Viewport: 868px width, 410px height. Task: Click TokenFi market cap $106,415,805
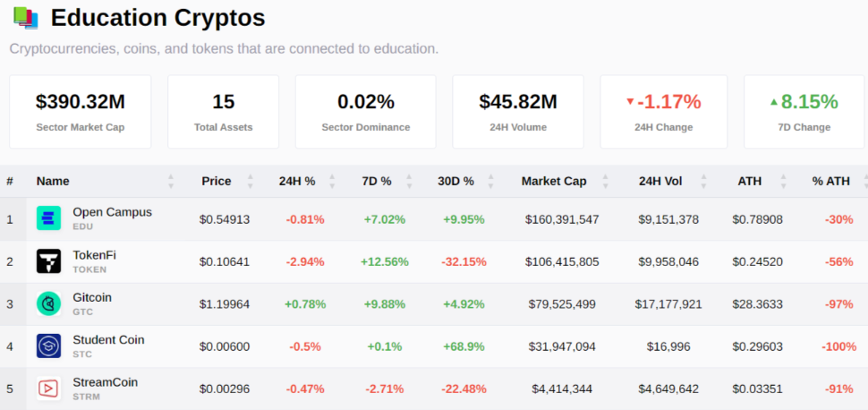pos(562,261)
